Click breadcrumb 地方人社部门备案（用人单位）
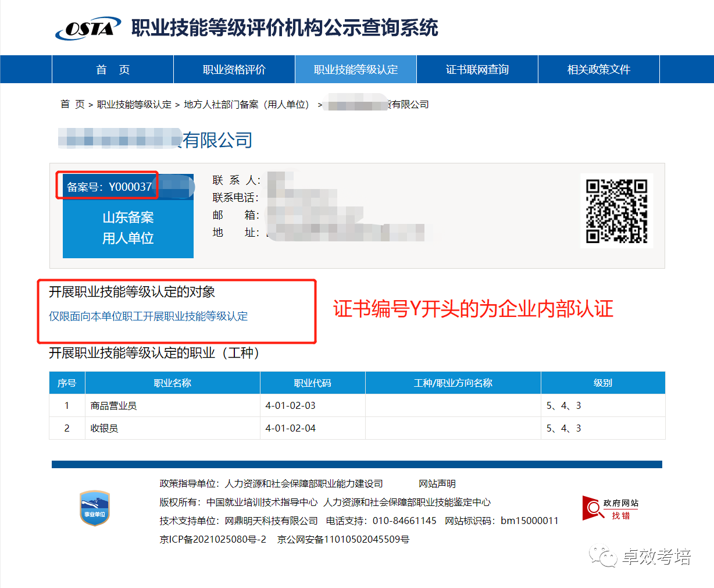Image resolution: width=714 pixels, height=588 pixels. pos(247,105)
